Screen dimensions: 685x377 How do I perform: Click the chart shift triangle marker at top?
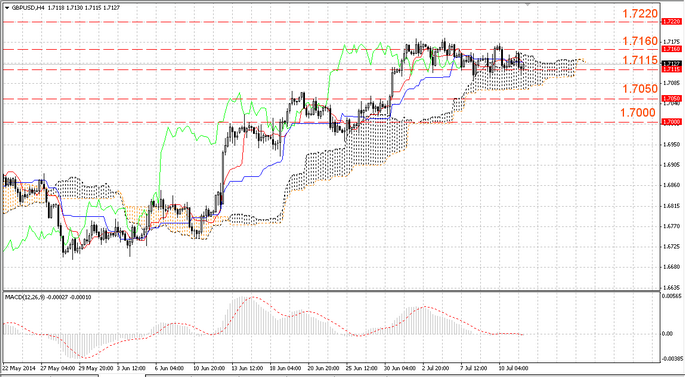(528, 4)
